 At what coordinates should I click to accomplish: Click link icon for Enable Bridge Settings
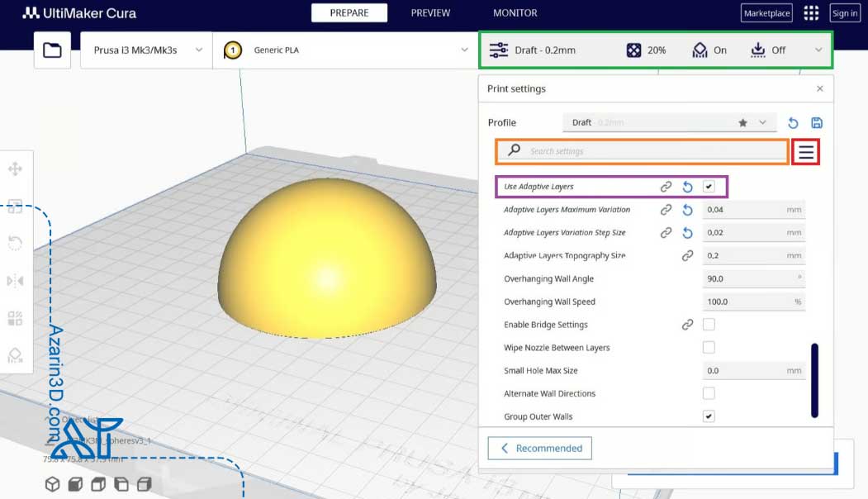coord(687,325)
